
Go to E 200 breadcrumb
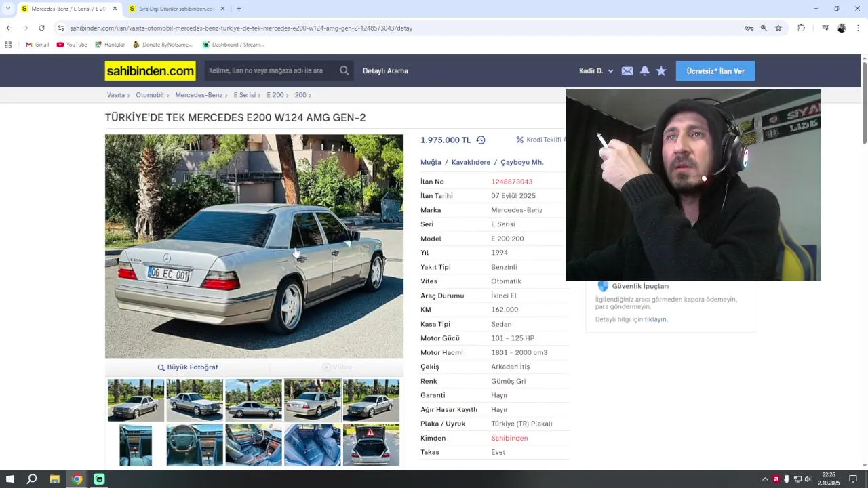[275, 95]
